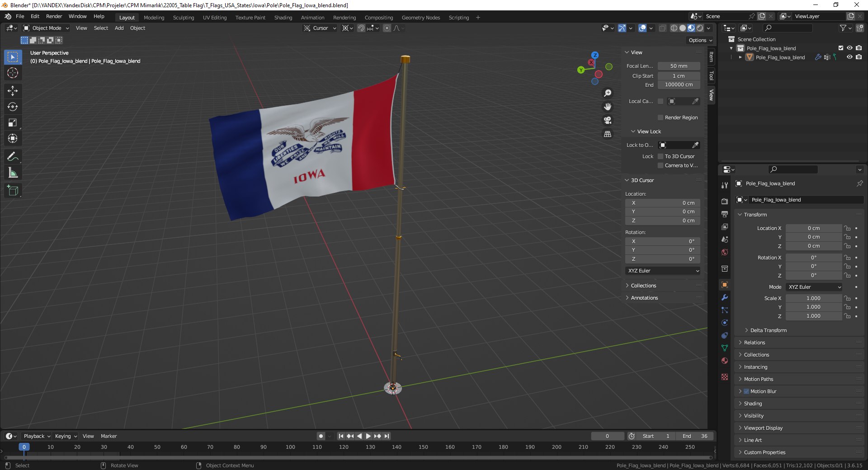This screenshot has height=470, width=868.
Task: Open the Cursor transform orientation dropdown
Action: [320, 28]
